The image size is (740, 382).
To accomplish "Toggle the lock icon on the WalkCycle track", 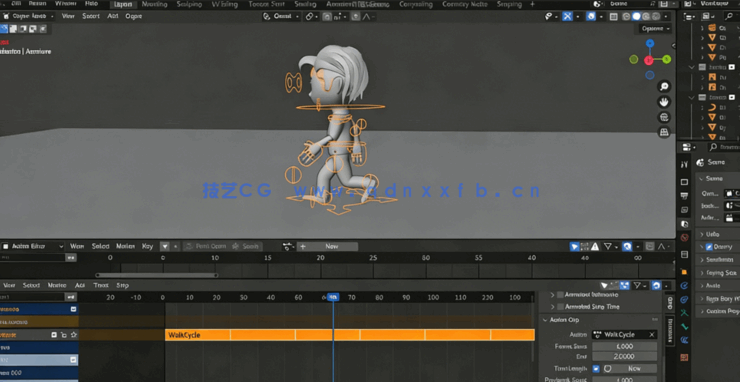I will tap(64, 335).
